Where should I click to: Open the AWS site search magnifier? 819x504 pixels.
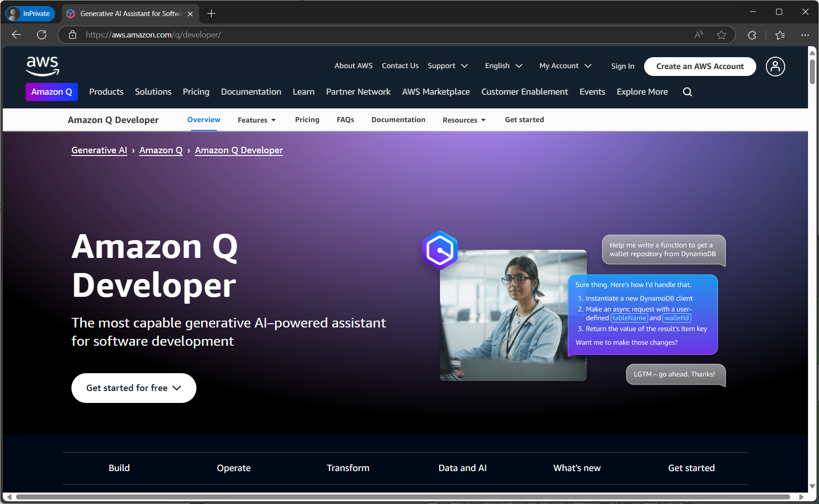pos(687,92)
